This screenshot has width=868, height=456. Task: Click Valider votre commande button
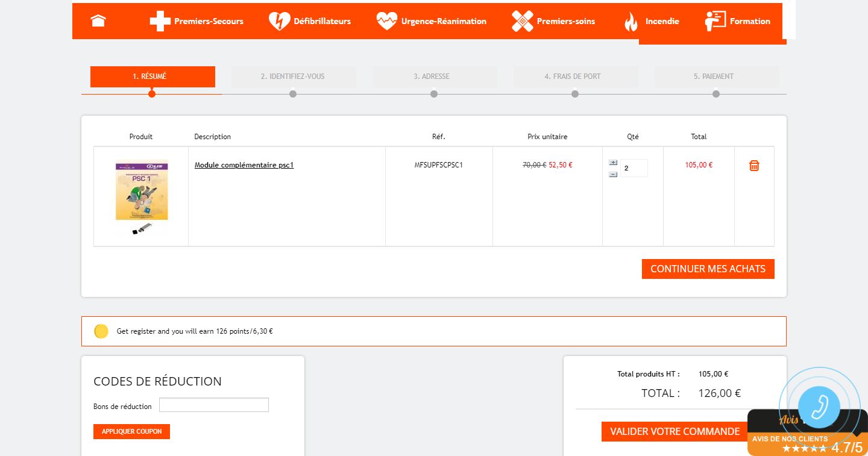(x=675, y=431)
